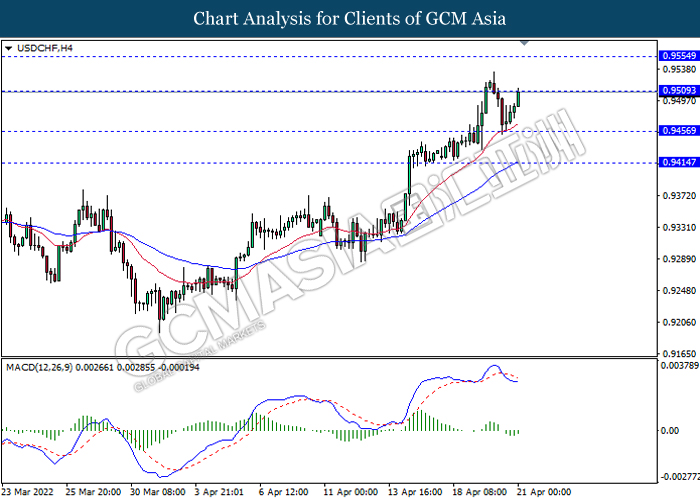Click the 25 Mar 20:00 time label
This screenshot has height=500, width=700.
(x=93, y=492)
